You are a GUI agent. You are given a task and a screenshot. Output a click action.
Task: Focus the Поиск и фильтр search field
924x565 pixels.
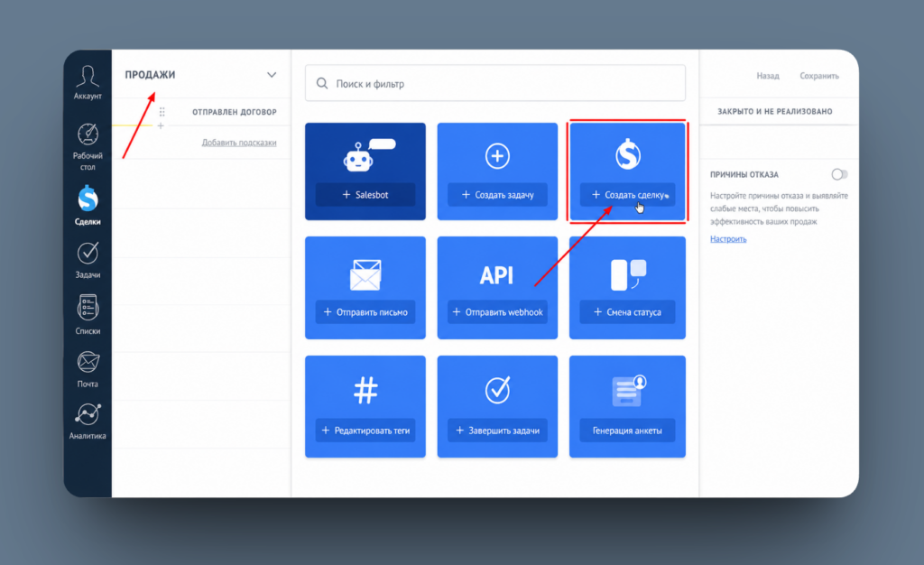(x=495, y=83)
